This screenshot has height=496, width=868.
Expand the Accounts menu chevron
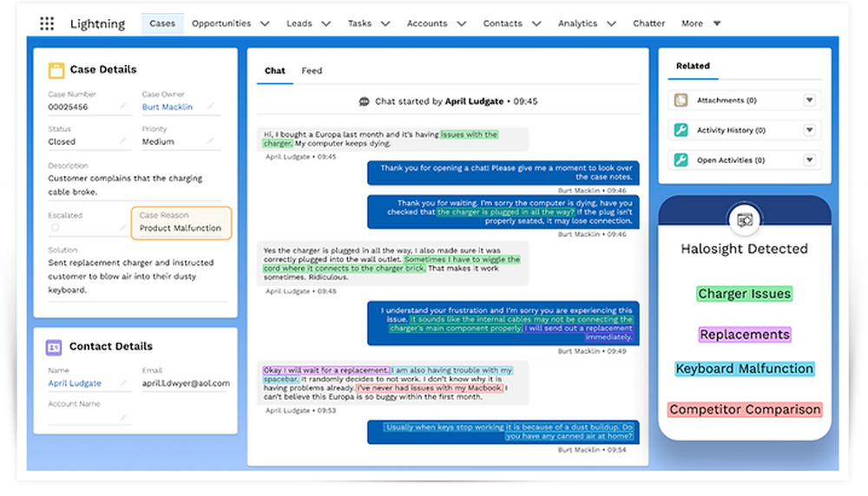click(x=462, y=23)
